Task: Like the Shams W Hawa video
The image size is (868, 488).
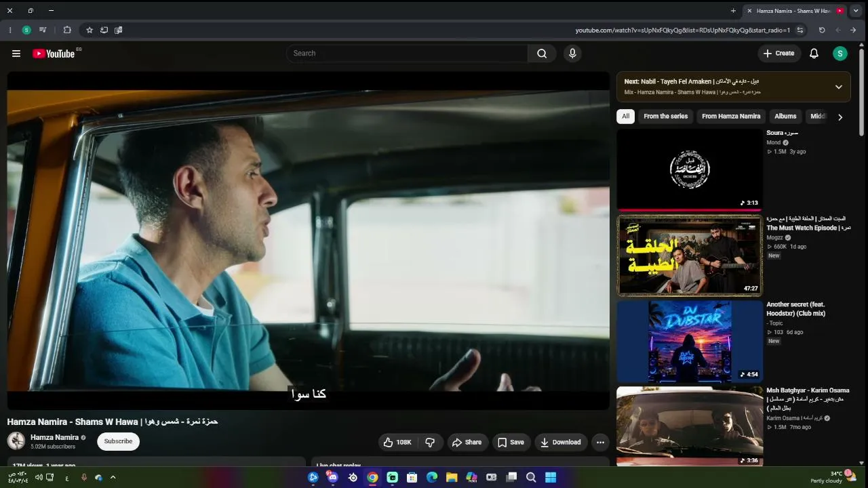Action: [x=397, y=442]
